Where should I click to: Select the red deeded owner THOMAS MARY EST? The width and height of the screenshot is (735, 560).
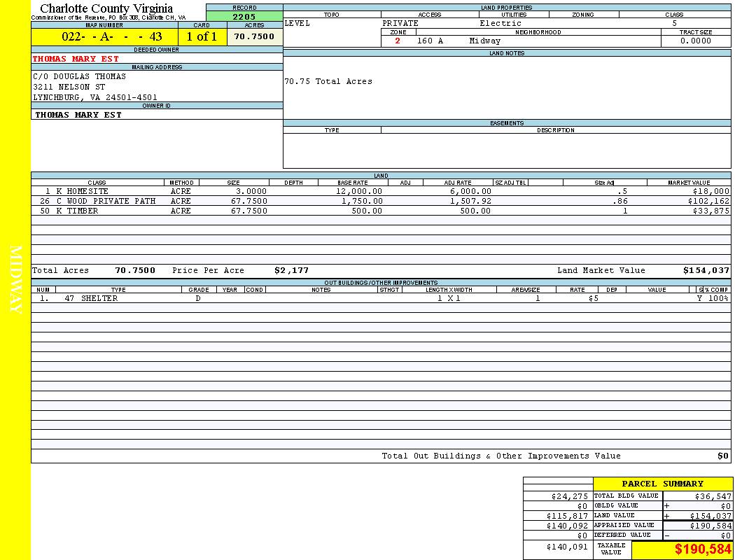[x=76, y=59]
